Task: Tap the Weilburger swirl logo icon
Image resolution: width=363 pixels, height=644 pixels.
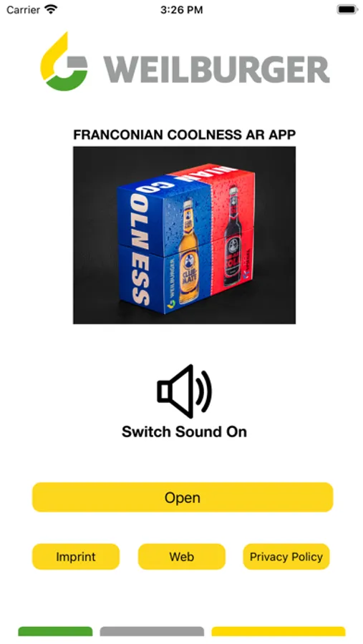Action: [64, 62]
